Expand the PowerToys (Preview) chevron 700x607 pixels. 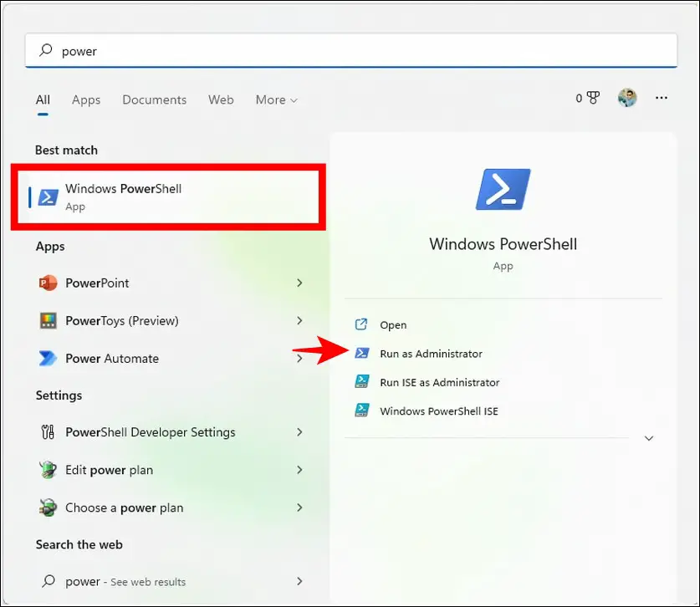(299, 320)
